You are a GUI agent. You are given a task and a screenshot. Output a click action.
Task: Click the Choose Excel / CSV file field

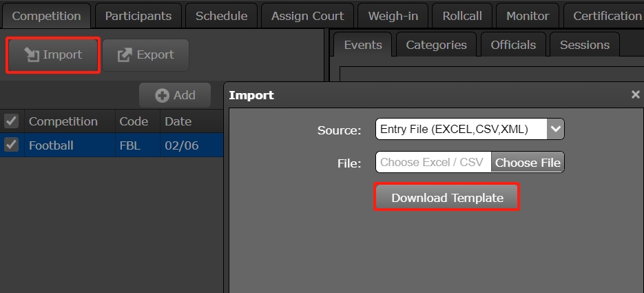coord(433,163)
